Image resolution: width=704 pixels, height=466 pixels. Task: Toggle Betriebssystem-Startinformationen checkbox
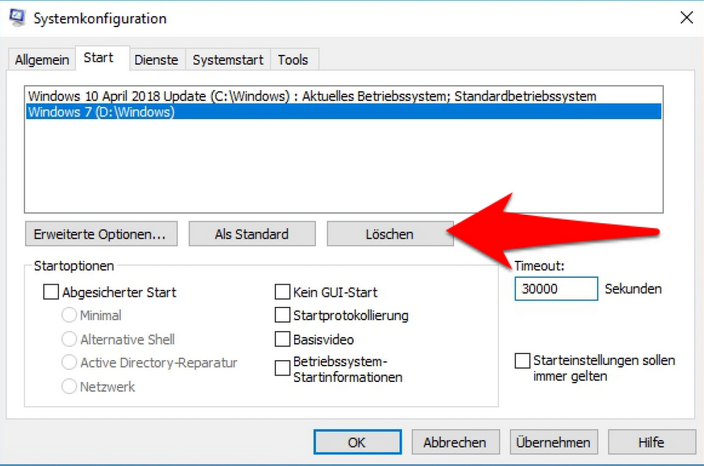(282, 369)
